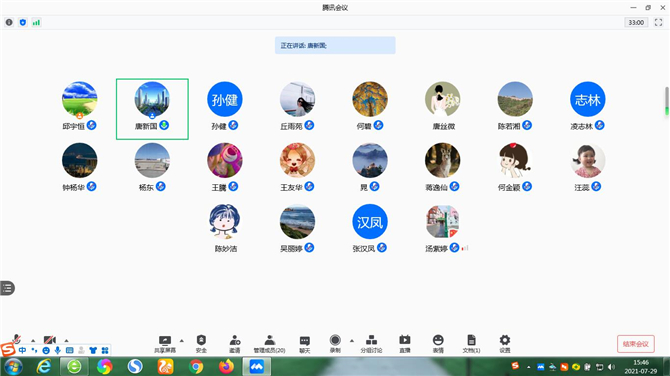Image resolution: width=670 pixels, height=376 pixels.
Task: Open the chat (聊天) panel
Action: pos(305,344)
